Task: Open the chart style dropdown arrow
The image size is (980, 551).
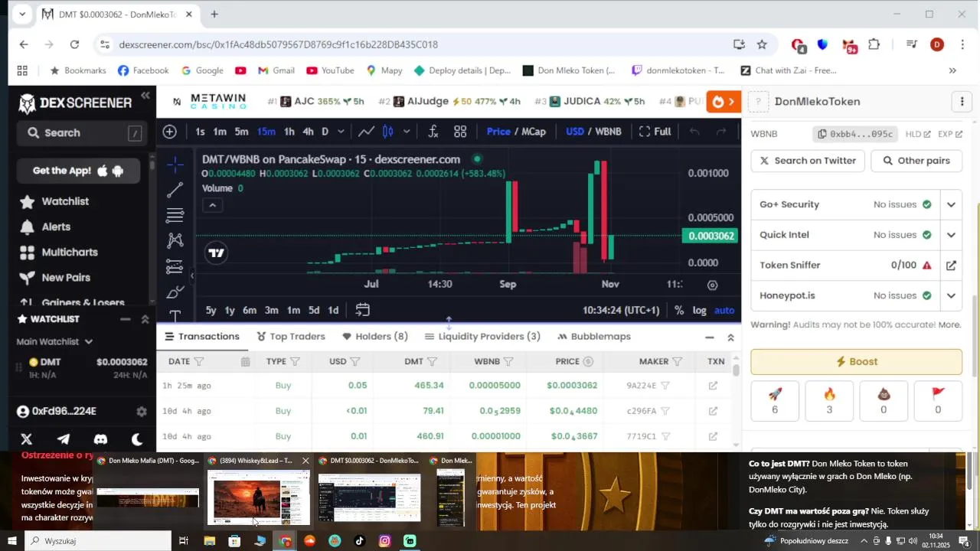Action: [407, 132]
